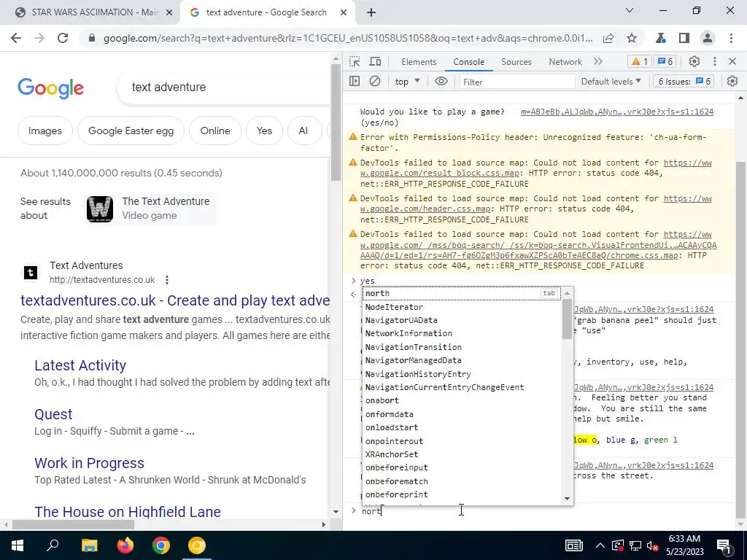
Task: Click the browser back arrow
Action: (x=16, y=39)
